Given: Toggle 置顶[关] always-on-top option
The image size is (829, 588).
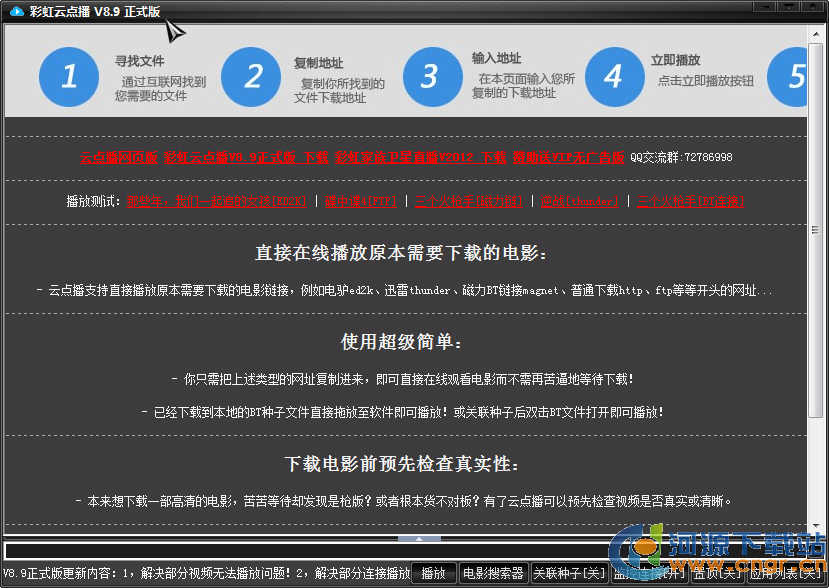Looking at the screenshot, I should (717, 573).
